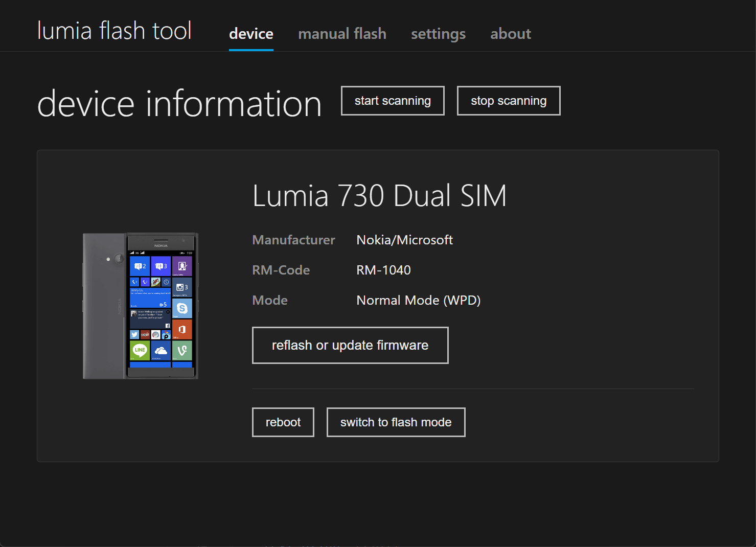Select the Lumia 730 Dual SIM heading
This screenshot has width=756, height=547.
click(x=379, y=196)
